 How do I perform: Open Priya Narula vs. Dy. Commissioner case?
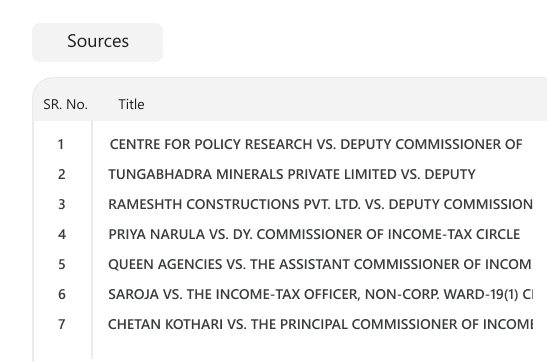tap(314, 234)
